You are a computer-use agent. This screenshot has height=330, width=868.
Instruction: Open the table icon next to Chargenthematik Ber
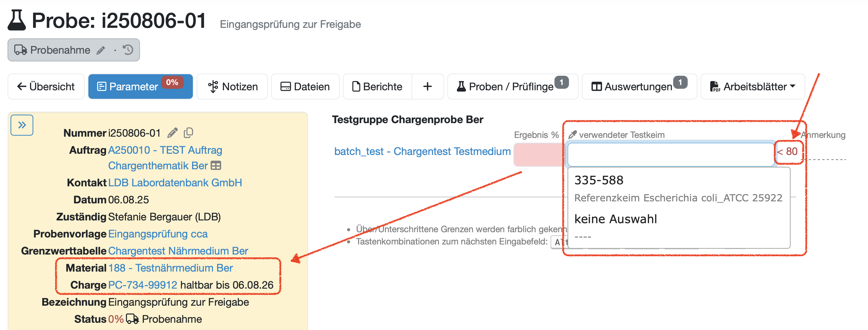click(216, 166)
